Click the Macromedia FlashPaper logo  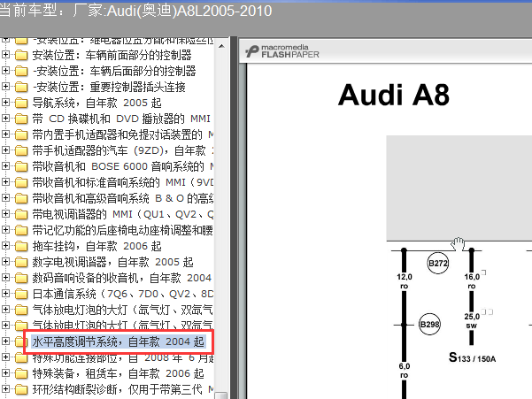(x=282, y=51)
